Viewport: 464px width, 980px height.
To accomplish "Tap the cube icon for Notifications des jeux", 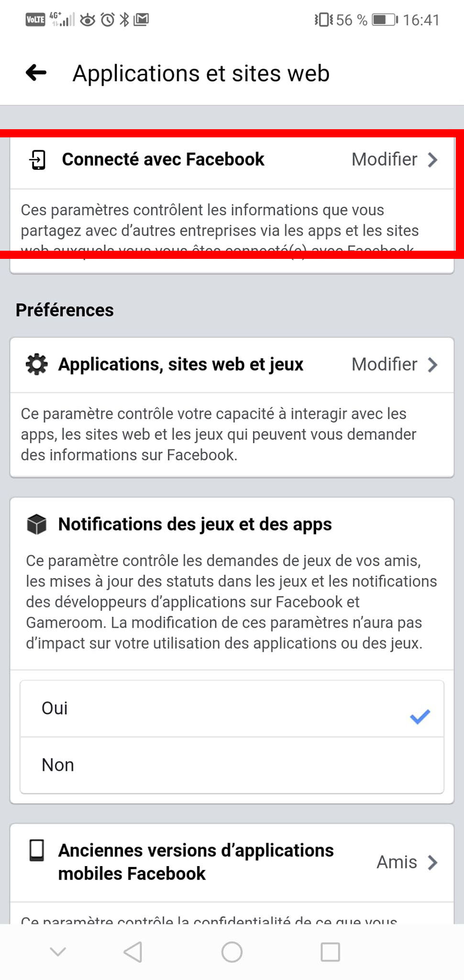I will (37, 524).
